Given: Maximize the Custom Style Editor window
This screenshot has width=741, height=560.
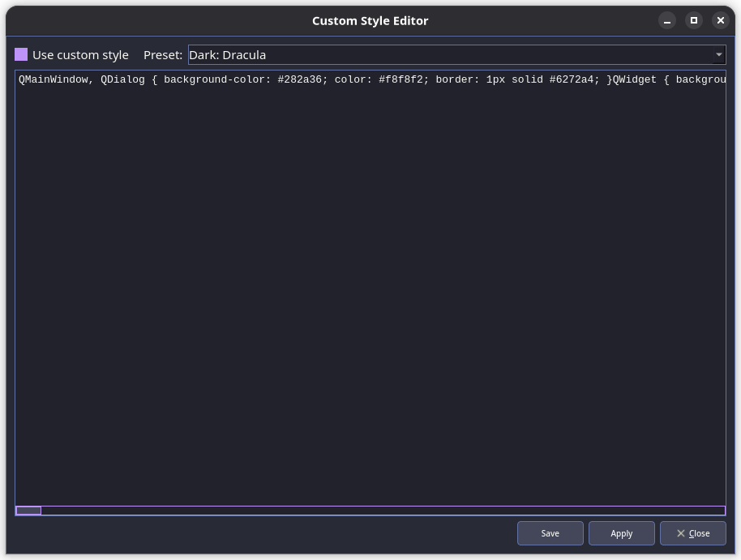Looking at the screenshot, I should (694, 21).
